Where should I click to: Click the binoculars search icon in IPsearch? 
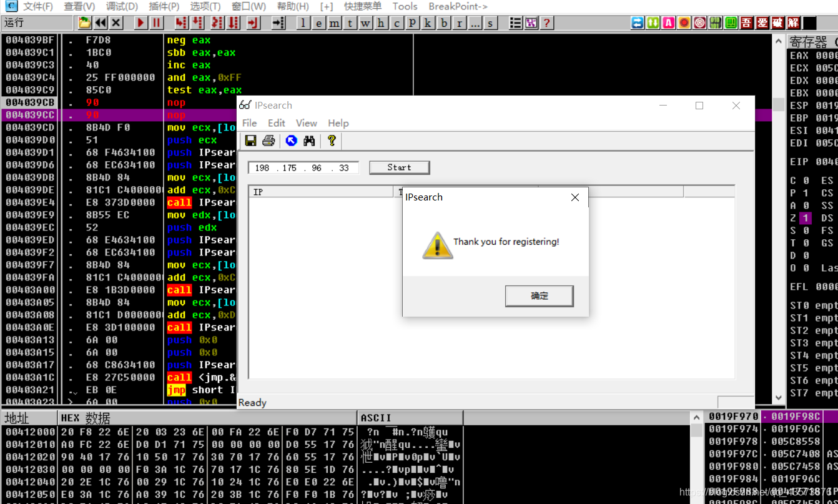[x=309, y=141]
